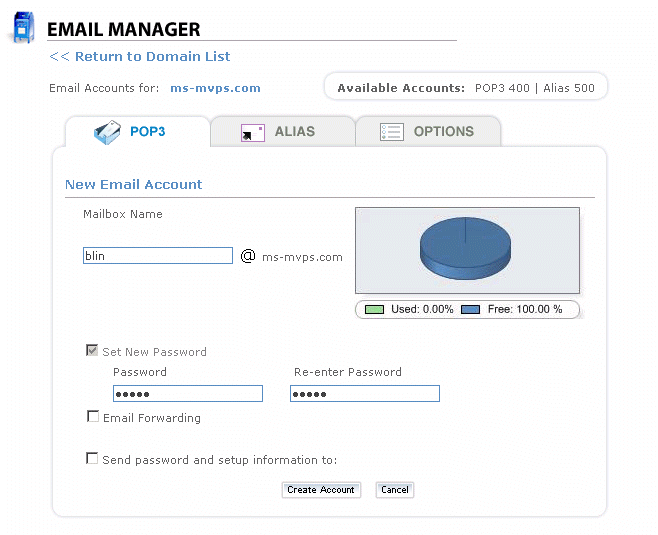This screenshot has width=658, height=535.
Task: Click the 'Used: 0.00%' text
Action: (422, 309)
